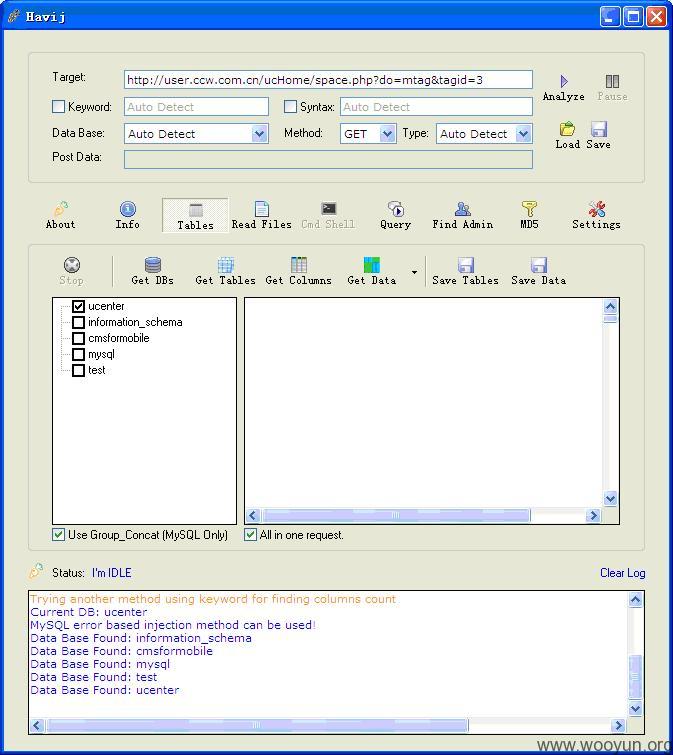
Task: Click the Load folder icon
Action: point(567,129)
